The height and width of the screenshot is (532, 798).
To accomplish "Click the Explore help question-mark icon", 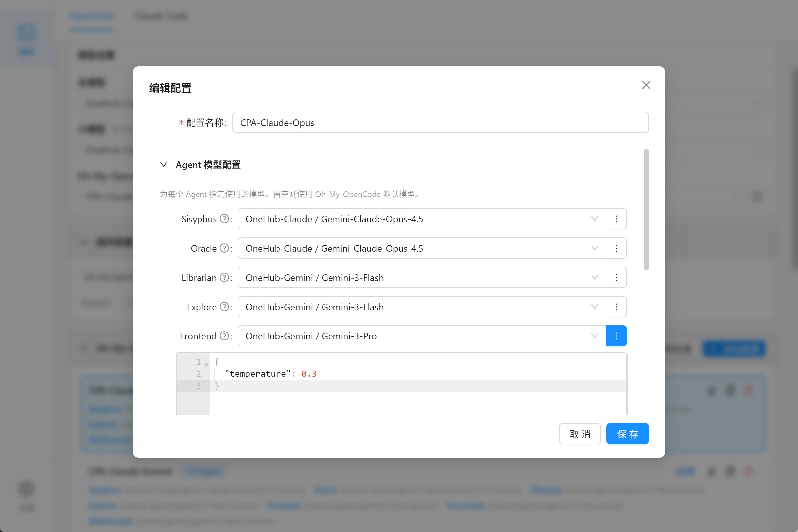I will pos(224,306).
